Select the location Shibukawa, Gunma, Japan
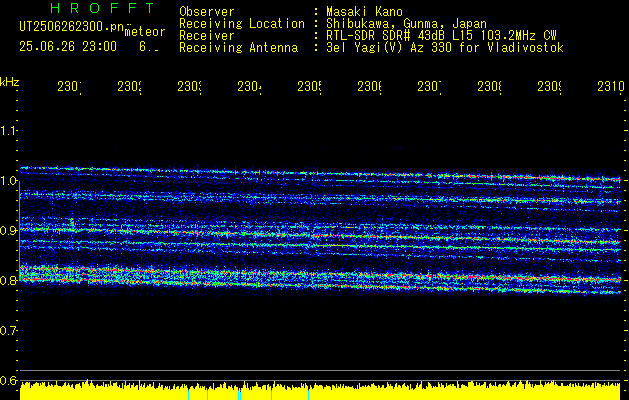Image resolution: width=629 pixels, height=400 pixels. point(406,24)
